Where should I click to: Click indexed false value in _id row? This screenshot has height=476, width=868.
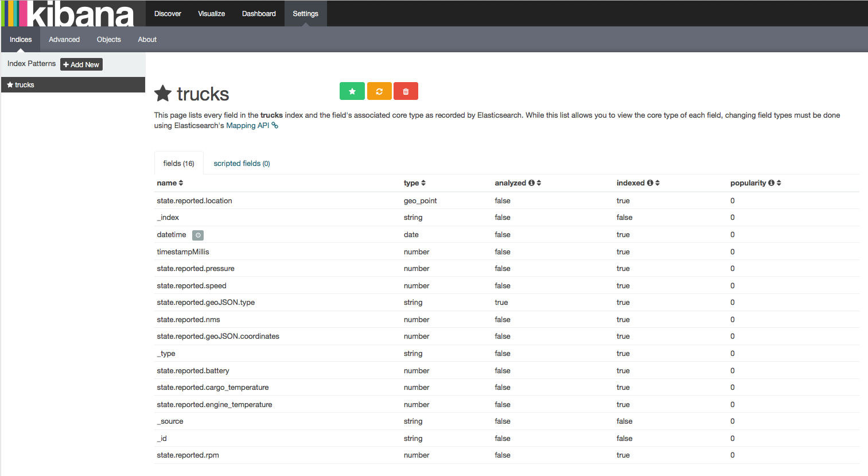click(625, 439)
